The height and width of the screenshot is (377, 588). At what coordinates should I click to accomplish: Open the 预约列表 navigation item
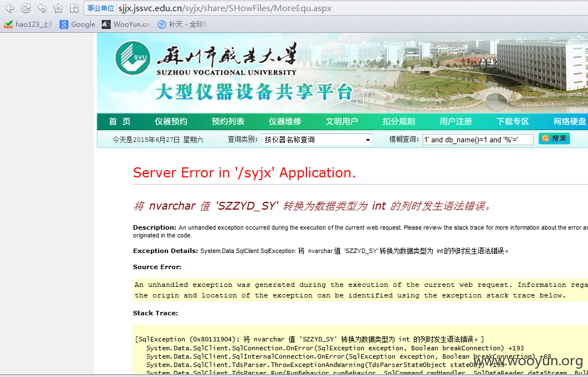click(x=228, y=121)
